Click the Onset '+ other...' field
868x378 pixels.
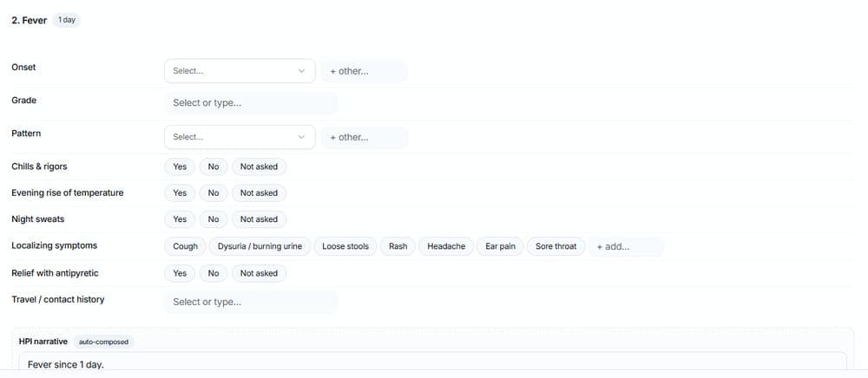[365, 71]
